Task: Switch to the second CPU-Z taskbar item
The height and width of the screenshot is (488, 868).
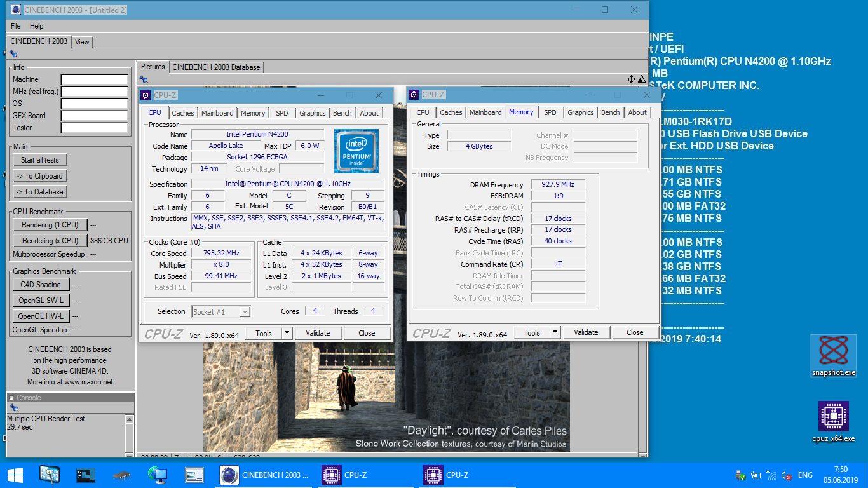Action: pos(468,475)
